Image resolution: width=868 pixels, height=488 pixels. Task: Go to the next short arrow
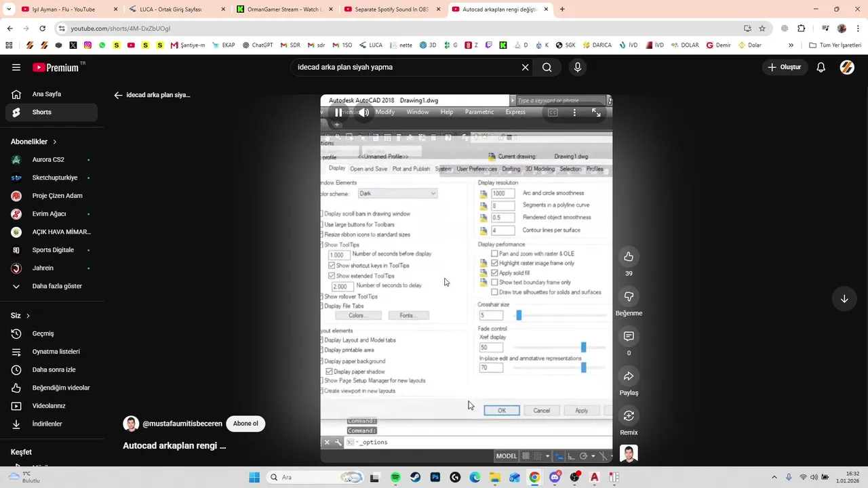pos(844,299)
